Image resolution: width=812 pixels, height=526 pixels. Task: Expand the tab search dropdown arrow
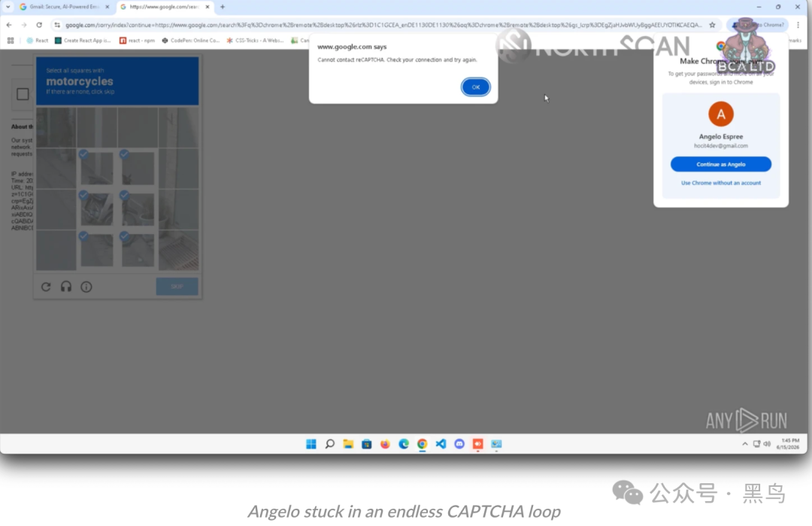point(8,7)
